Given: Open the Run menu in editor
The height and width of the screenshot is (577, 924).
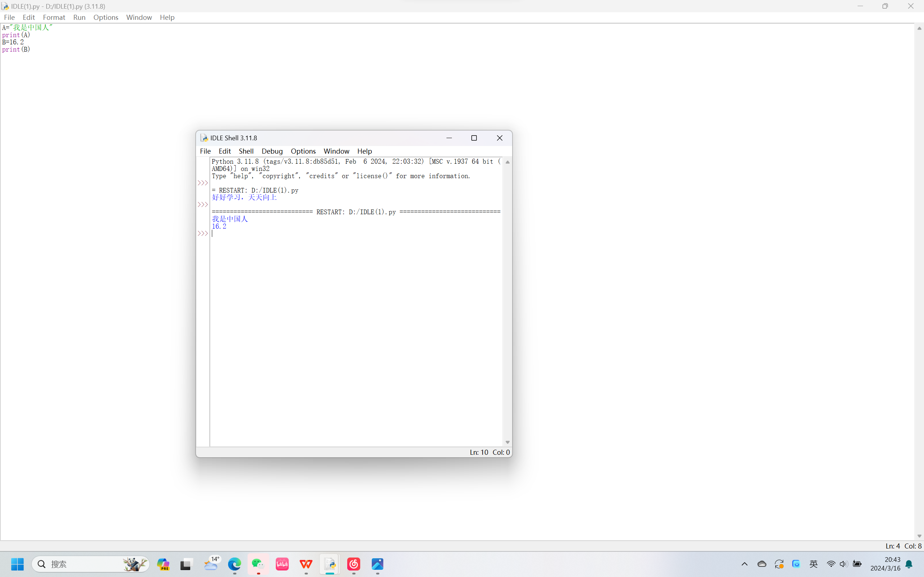Looking at the screenshot, I should [79, 17].
